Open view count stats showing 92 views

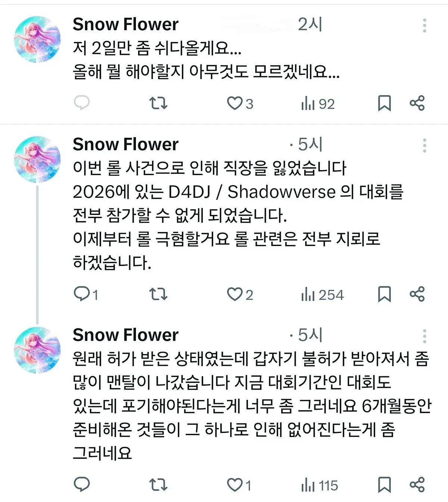(317, 104)
